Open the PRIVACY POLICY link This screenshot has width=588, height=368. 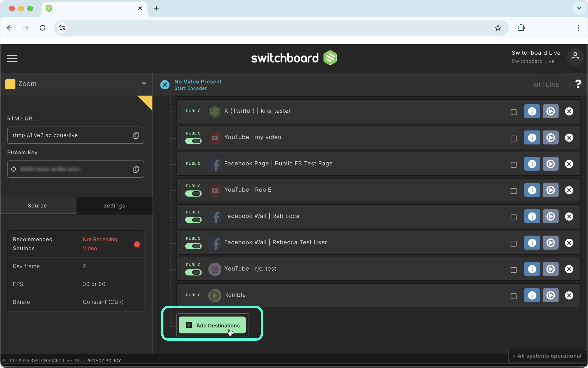click(x=104, y=360)
